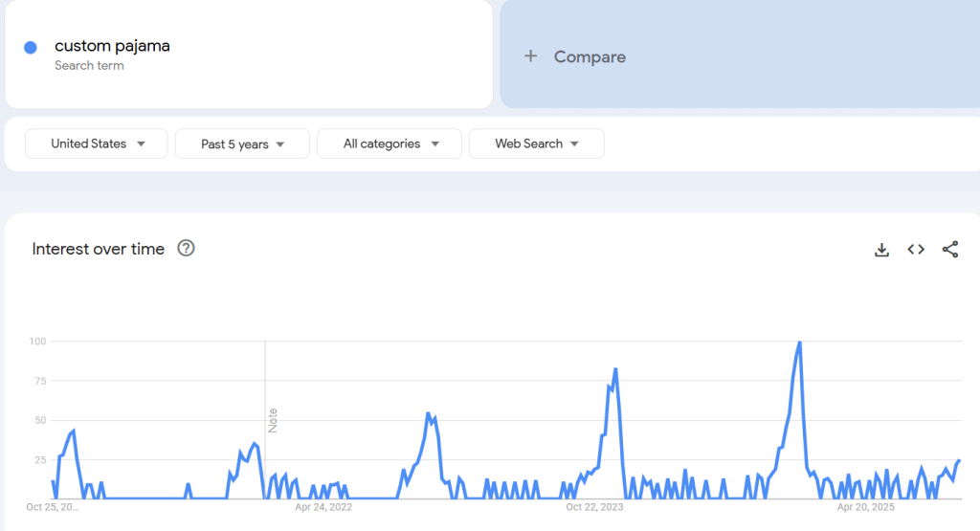Click the Interest over time heading
980x531 pixels.
coord(99,249)
